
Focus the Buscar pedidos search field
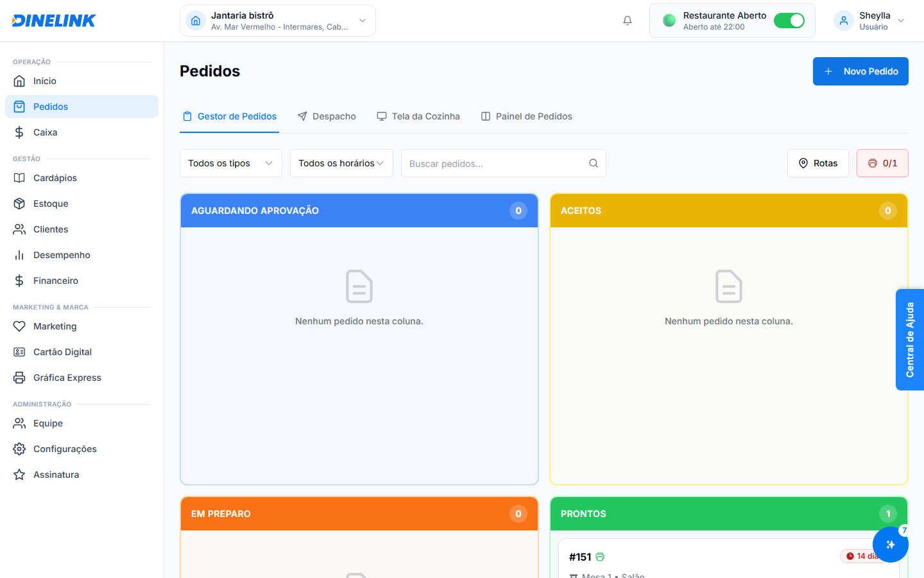[x=504, y=163]
